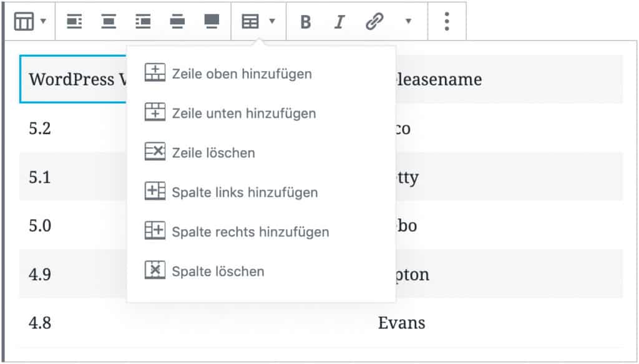This screenshot has height=364, width=639.
Task: Expand the block type dropdown arrow
Action: [x=44, y=21]
